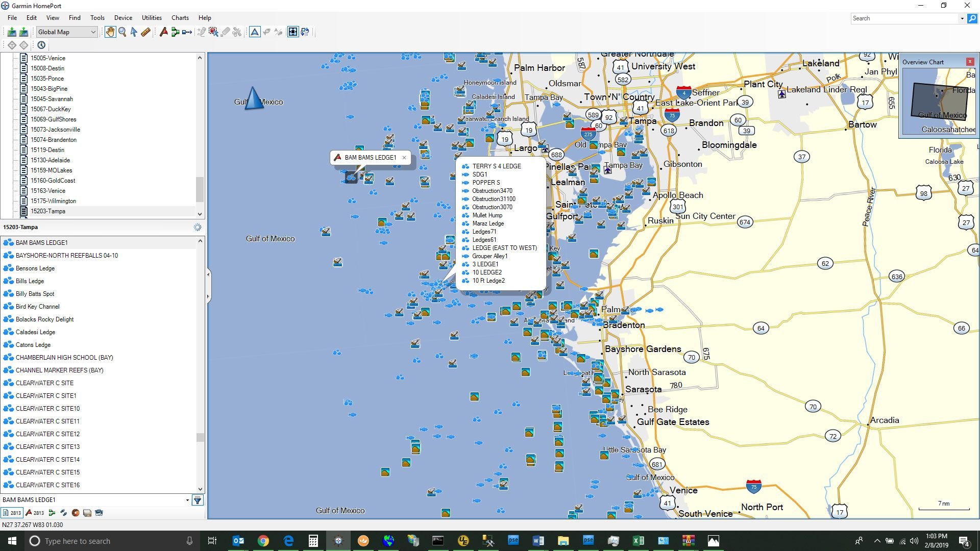980x551 pixels.
Task: Show all items with document 2813 tab
Action: tap(12, 513)
